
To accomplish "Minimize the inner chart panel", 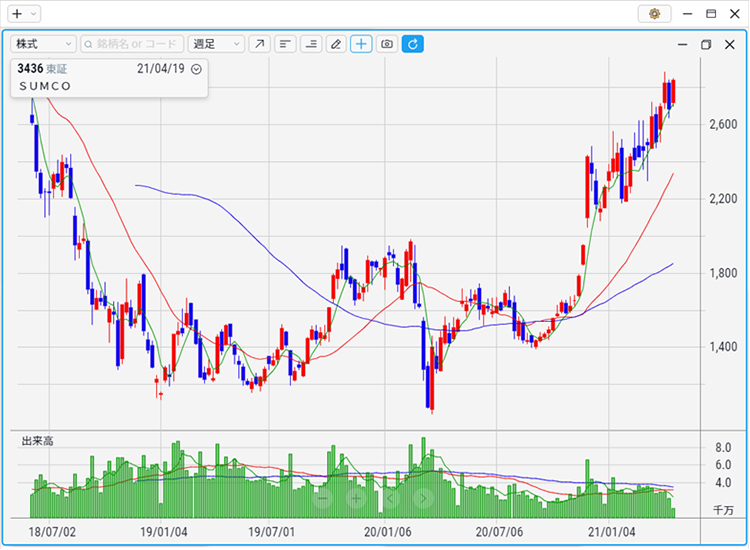I will point(683,44).
